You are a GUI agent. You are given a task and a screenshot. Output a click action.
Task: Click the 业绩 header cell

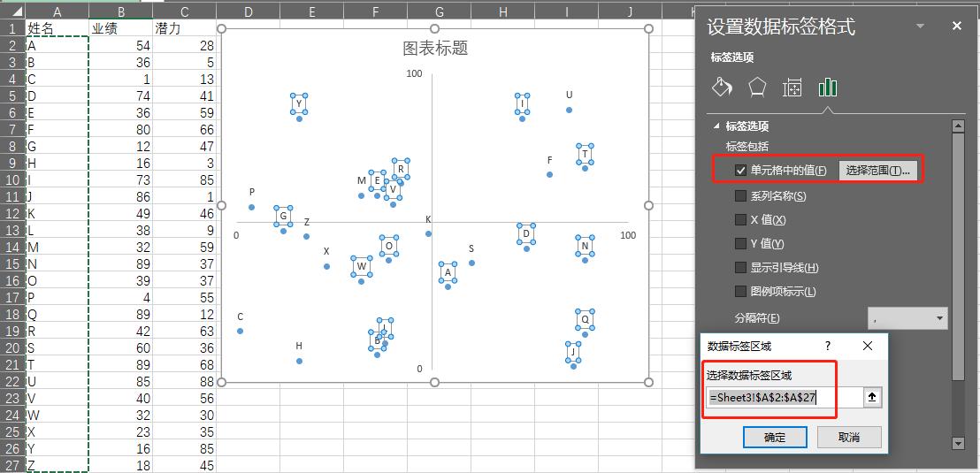(120, 28)
